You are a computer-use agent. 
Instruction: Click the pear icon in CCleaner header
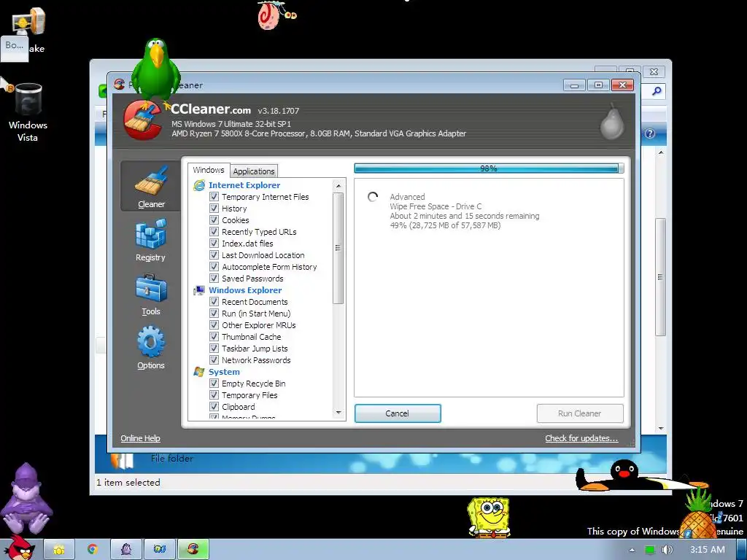tap(612, 122)
